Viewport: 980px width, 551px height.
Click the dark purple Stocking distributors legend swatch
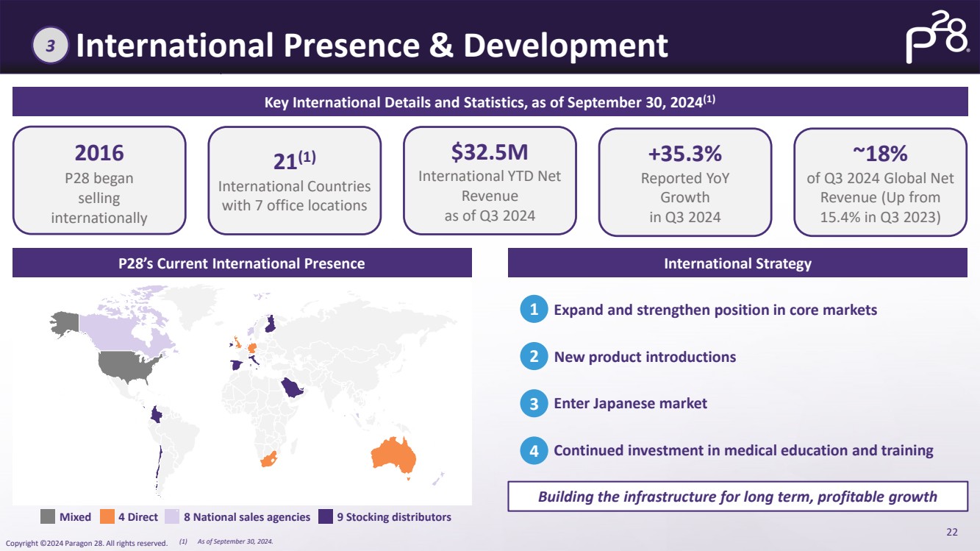point(326,517)
